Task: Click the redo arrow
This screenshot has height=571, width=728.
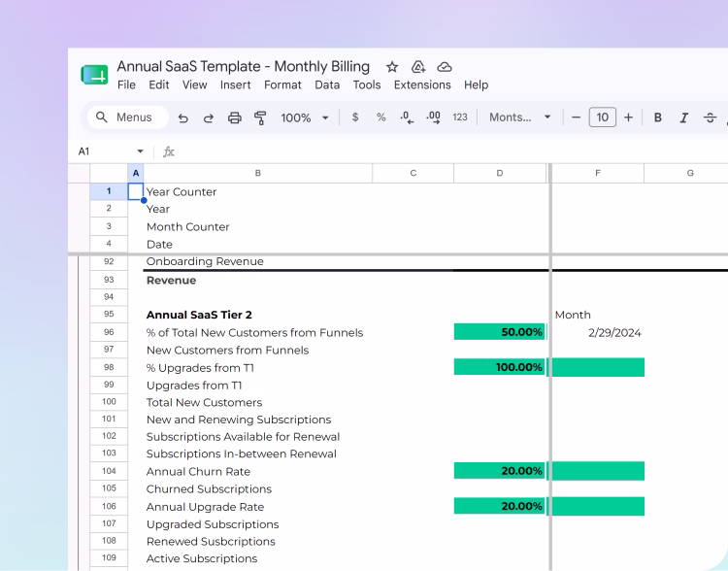Action: 209,118
